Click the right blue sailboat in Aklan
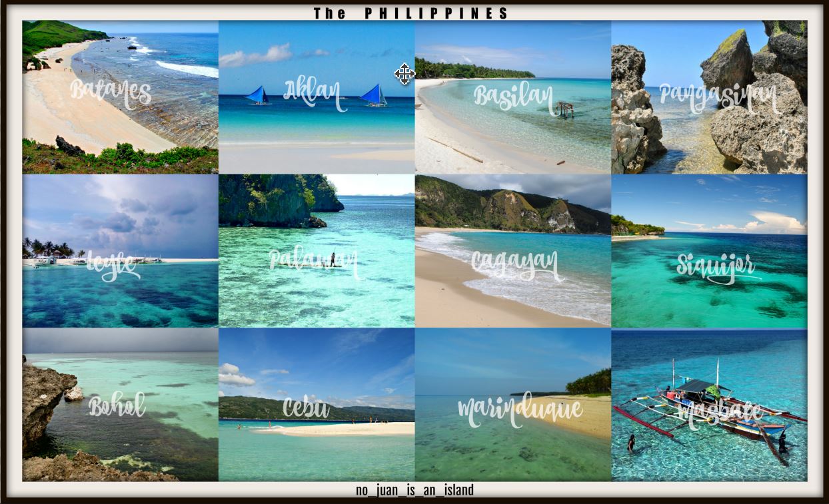This screenshot has height=504, width=829. point(374,95)
